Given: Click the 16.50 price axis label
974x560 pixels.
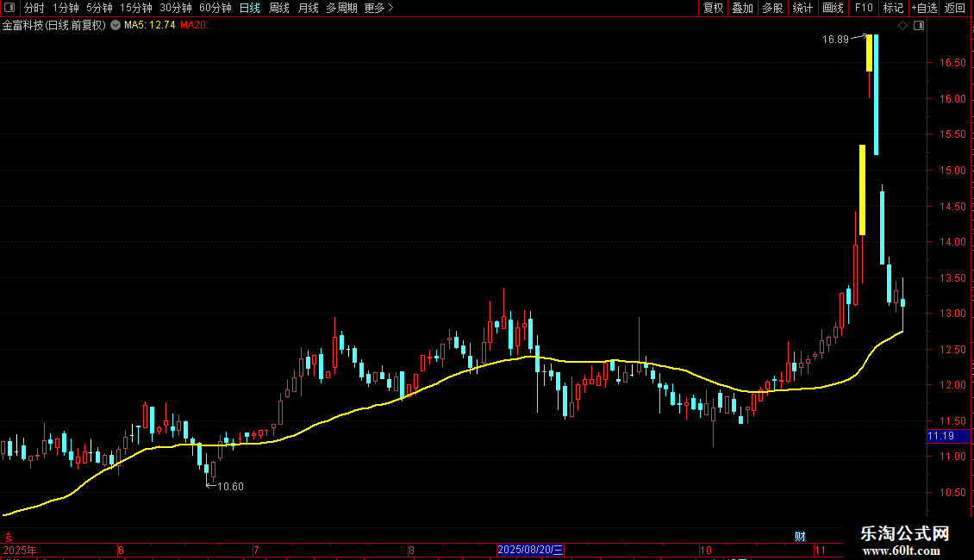Looking at the screenshot, I should [952, 63].
